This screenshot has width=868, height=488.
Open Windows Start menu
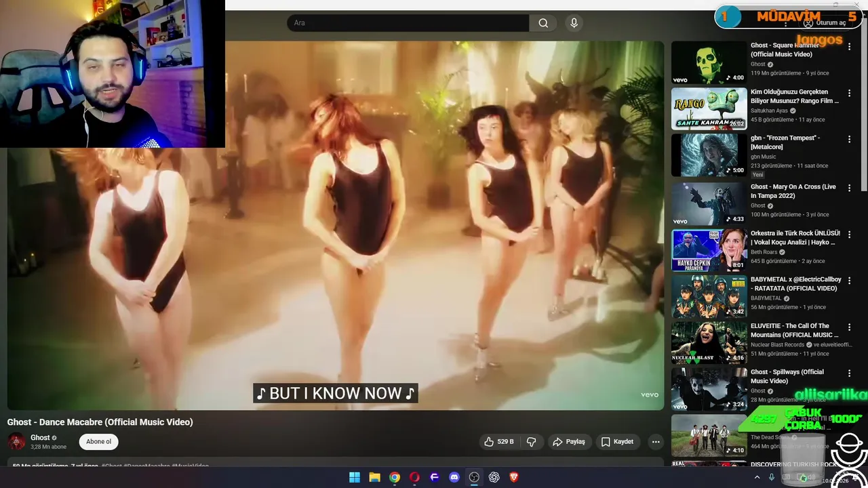[355, 477]
